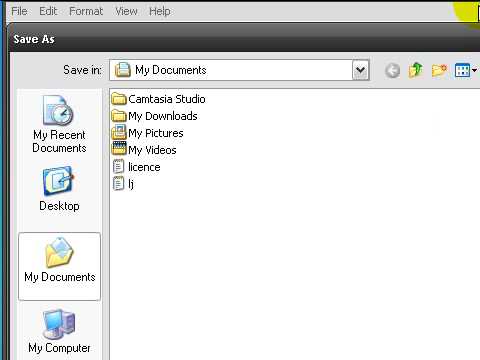This screenshot has height=360, width=480.
Task: Click the Save in My Documents combo box
Action: pos(239,70)
